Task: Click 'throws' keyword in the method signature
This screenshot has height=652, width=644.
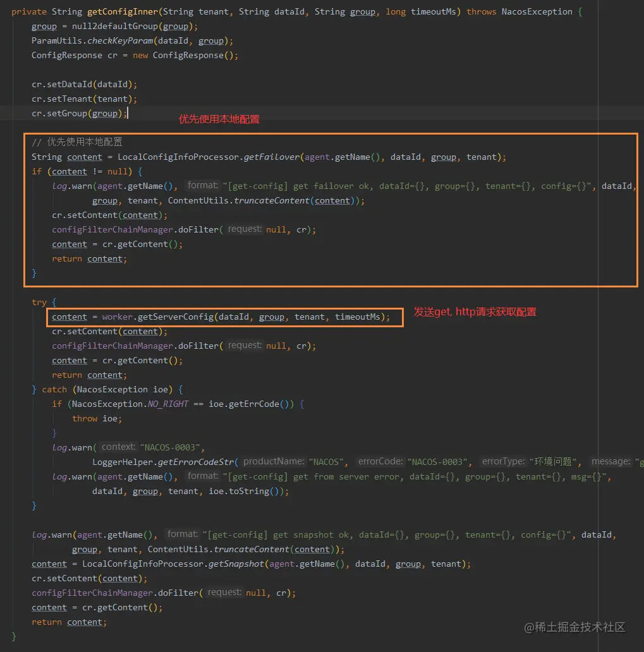Action: 481,11
